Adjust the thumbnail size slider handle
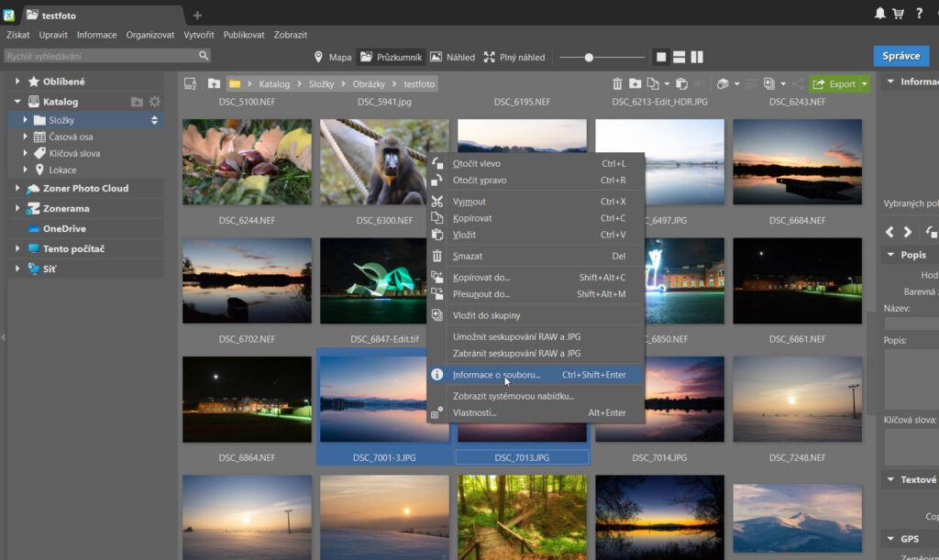 click(589, 58)
